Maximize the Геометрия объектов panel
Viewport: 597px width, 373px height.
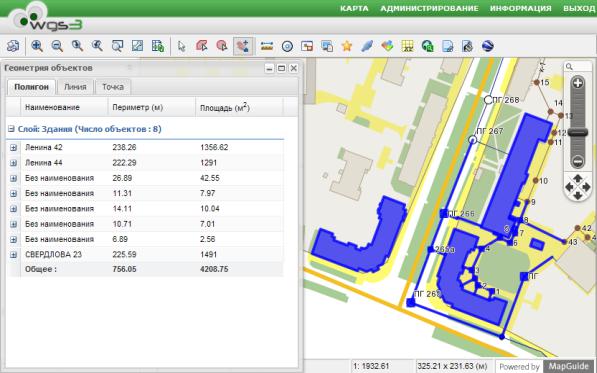click(281, 68)
